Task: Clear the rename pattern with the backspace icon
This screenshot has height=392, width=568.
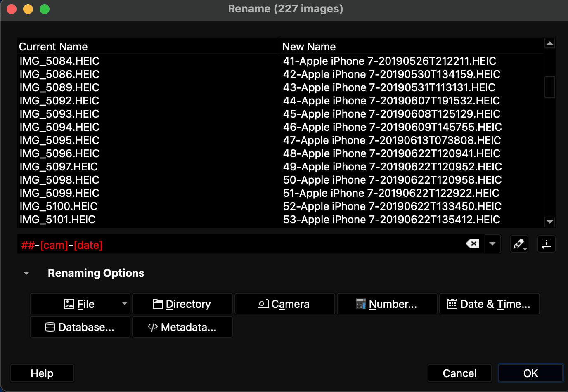Action: tap(472, 243)
